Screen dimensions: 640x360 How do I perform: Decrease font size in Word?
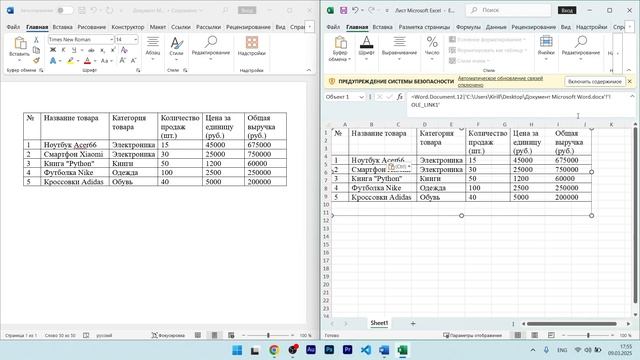(x=133, y=60)
